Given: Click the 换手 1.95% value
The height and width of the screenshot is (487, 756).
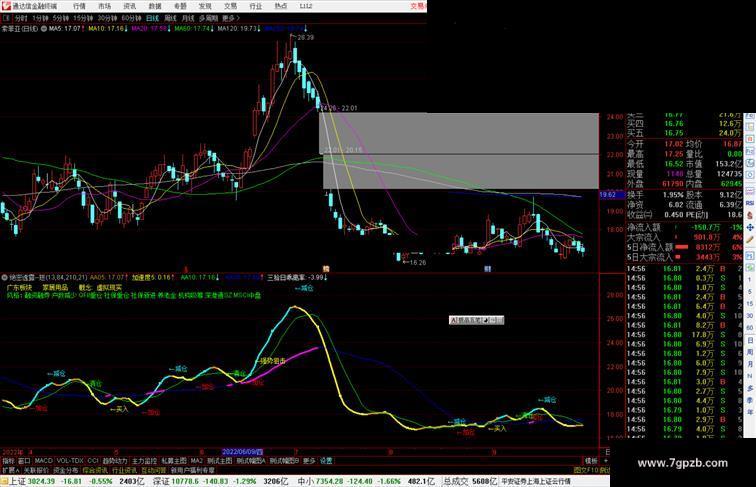Looking at the screenshot, I should click(673, 195).
